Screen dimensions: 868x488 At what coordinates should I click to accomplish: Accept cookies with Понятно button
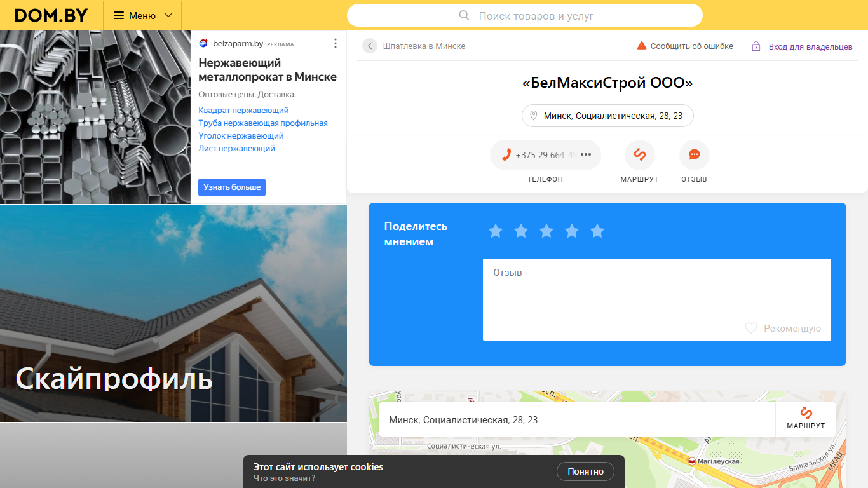(585, 471)
